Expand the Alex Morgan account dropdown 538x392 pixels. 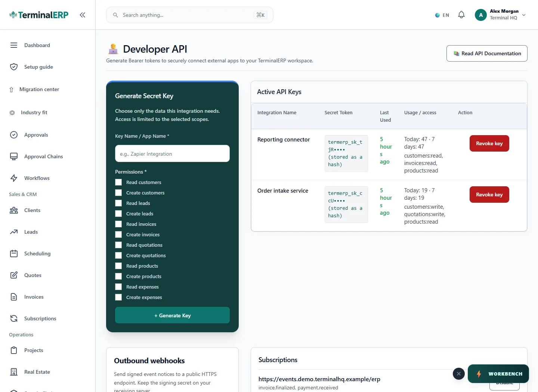coord(500,15)
